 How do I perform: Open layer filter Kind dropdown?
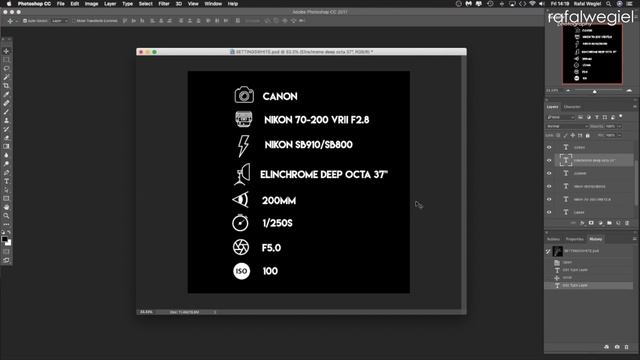click(561, 117)
